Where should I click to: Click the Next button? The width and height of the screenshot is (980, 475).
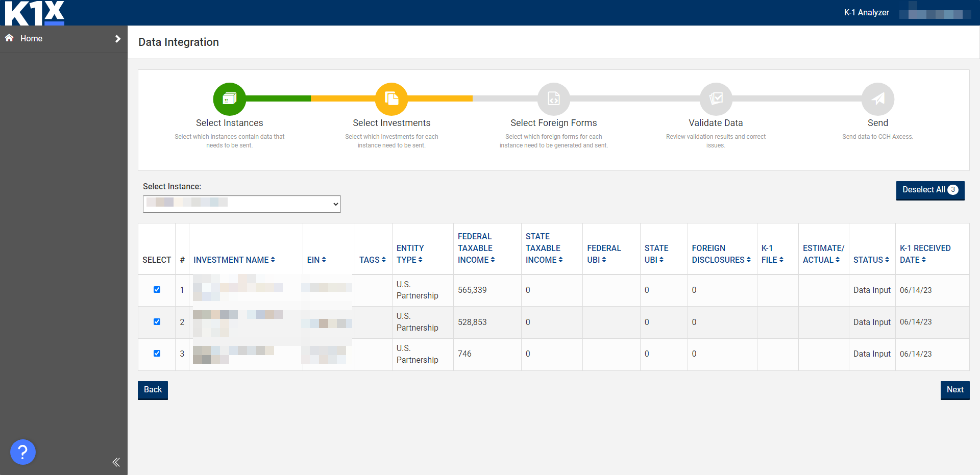pos(954,390)
